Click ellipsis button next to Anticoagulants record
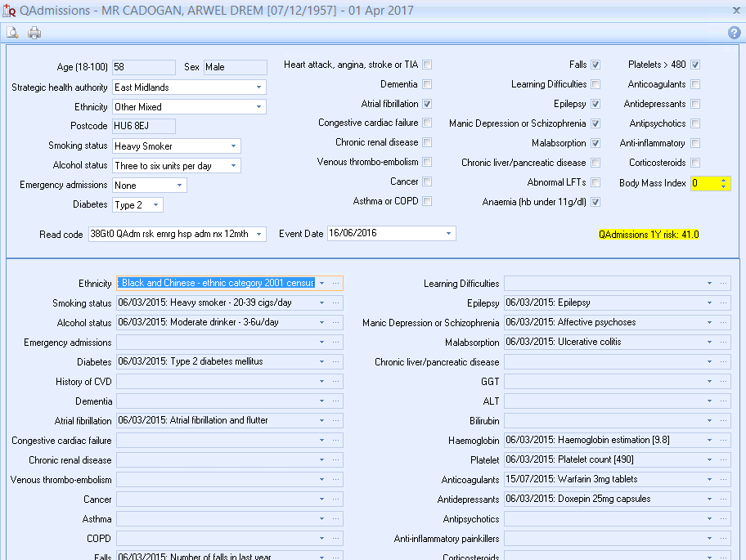Image resolution: width=746 pixels, height=560 pixels. click(723, 480)
